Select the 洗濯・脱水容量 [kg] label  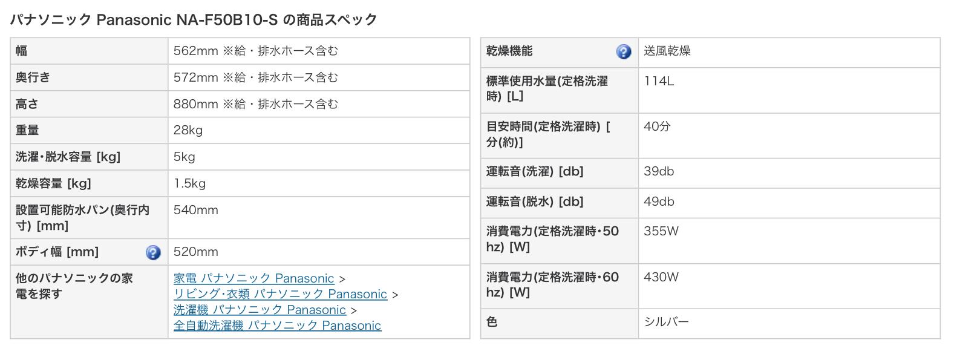pos(68,157)
